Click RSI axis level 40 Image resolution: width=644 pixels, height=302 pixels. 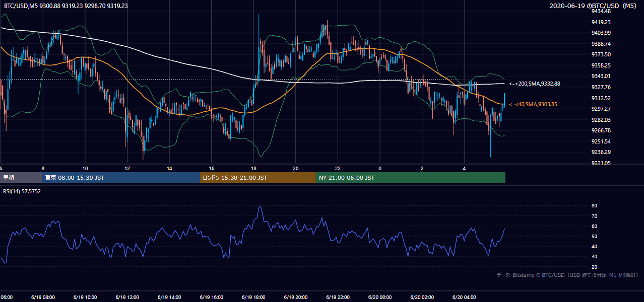point(594,247)
